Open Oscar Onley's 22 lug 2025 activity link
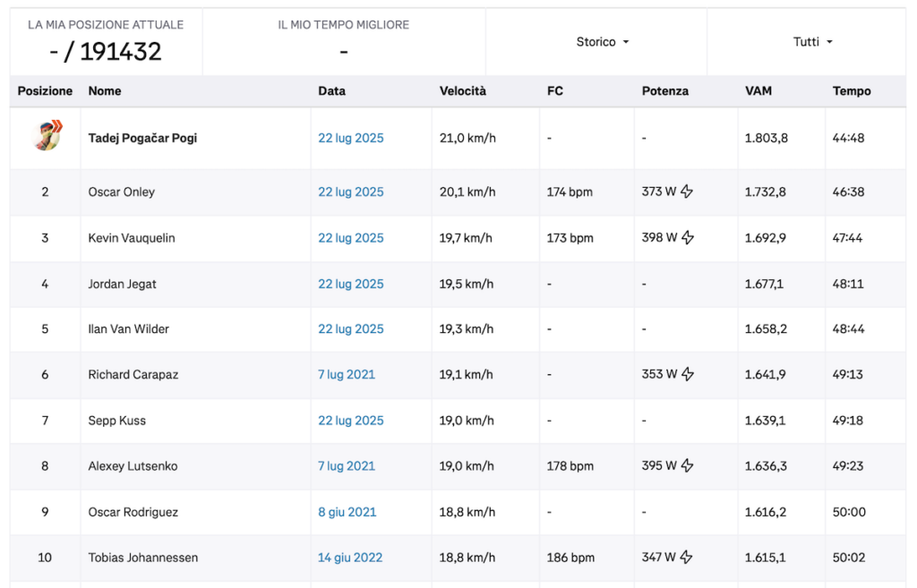This screenshot has width=917, height=588. point(351,192)
